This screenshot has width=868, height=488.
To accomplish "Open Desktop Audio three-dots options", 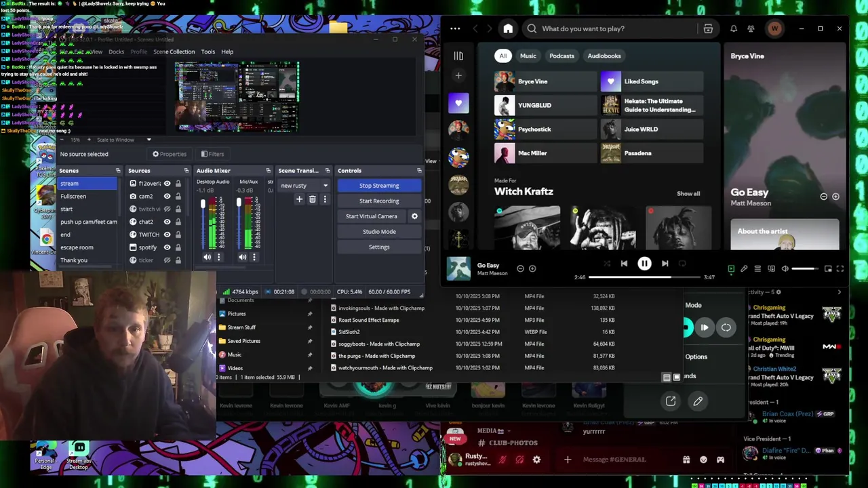I will tap(218, 258).
